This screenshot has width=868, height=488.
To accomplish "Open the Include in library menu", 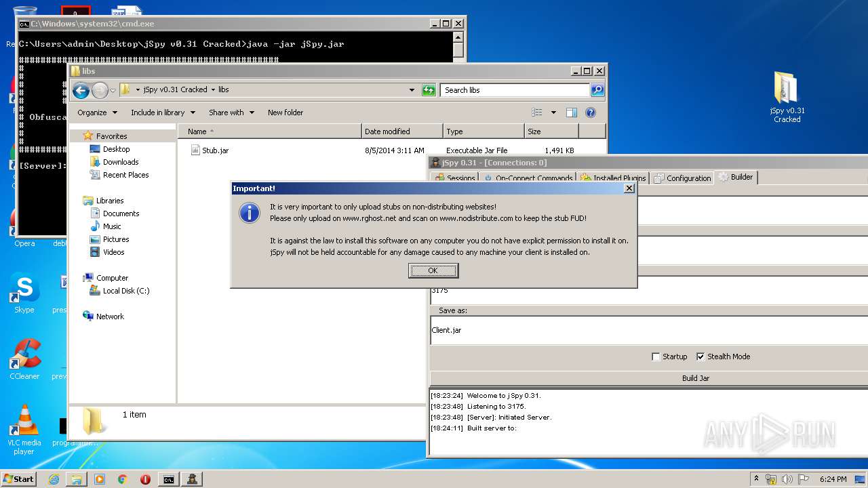I will (163, 113).
